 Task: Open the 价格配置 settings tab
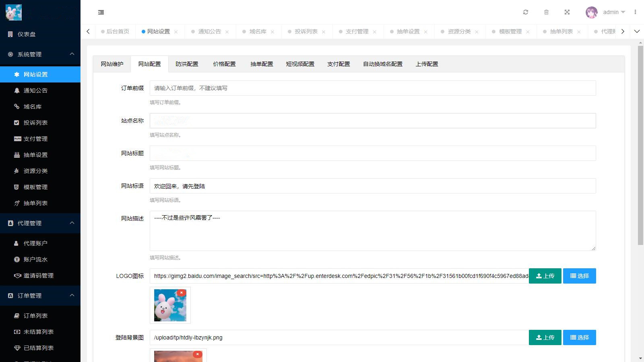click(224, 64)
